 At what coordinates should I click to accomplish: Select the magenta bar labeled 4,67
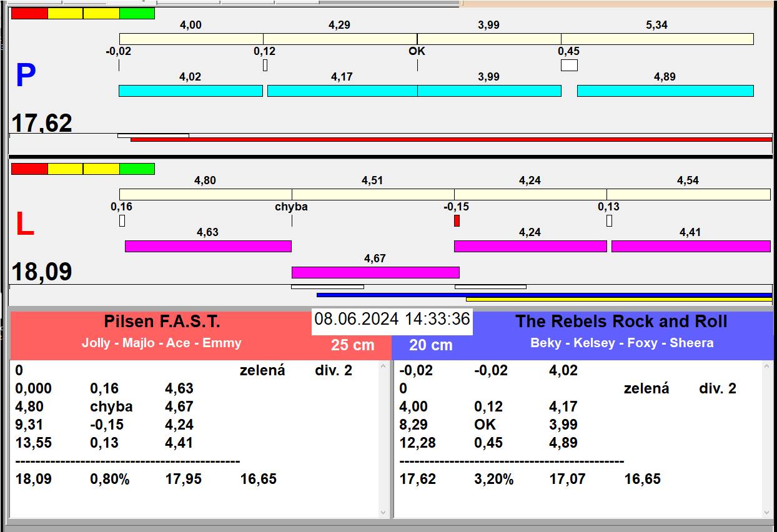click(x=375, y=272)
